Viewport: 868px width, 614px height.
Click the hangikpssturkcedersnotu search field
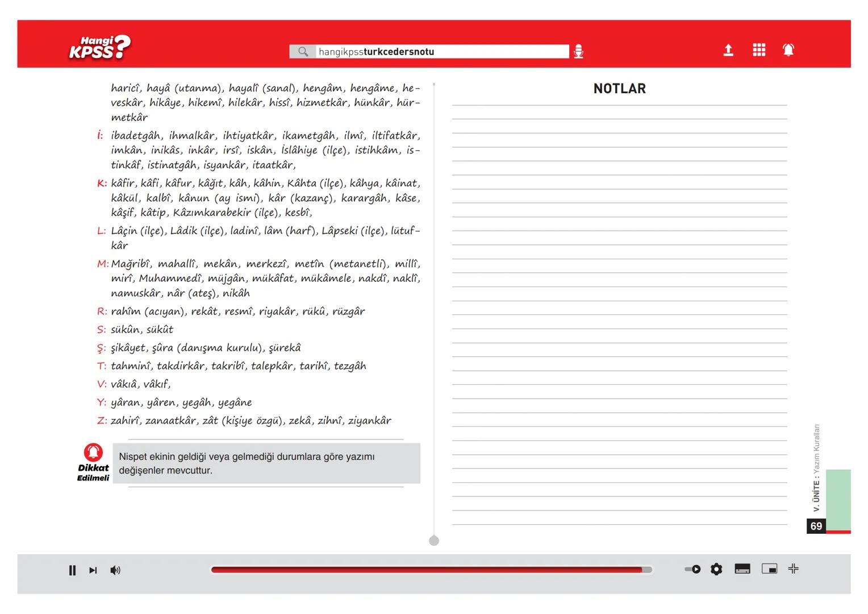[x=442, y=52]
